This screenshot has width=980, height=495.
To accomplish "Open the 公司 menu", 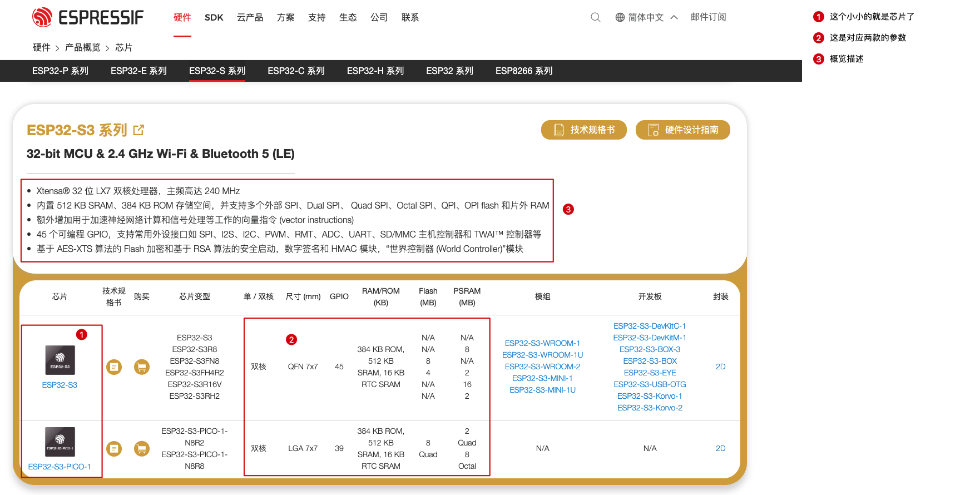I will tap(379, 17).
